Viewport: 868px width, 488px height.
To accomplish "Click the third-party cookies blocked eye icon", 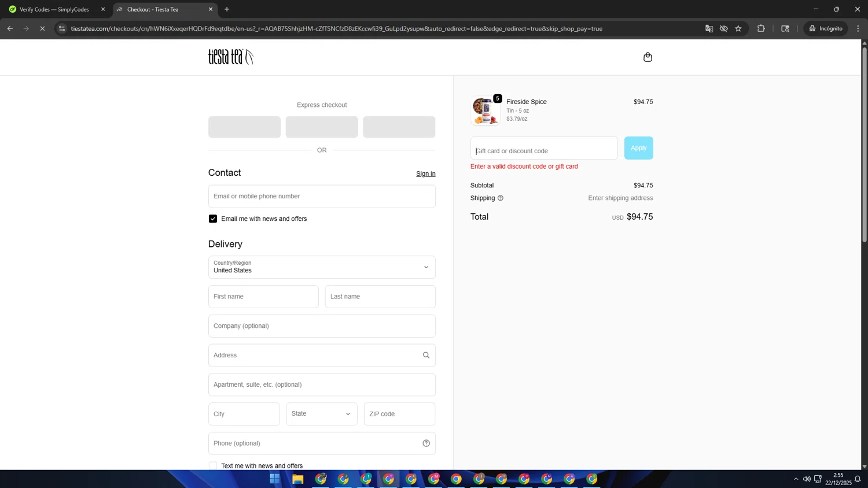I will pos(723,28).
